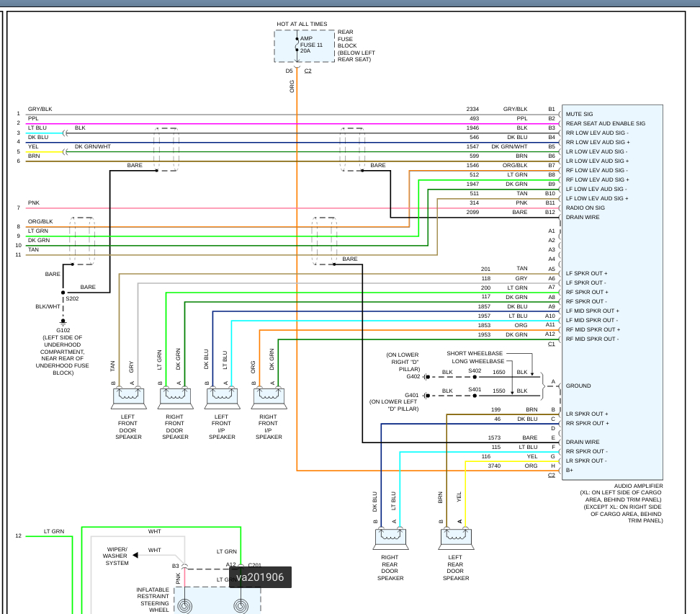Image resolution: width=700 pixels, height=614 pixels.
Task: Click the Left Rear Door Speaker symbol
Action: point(455,538)
